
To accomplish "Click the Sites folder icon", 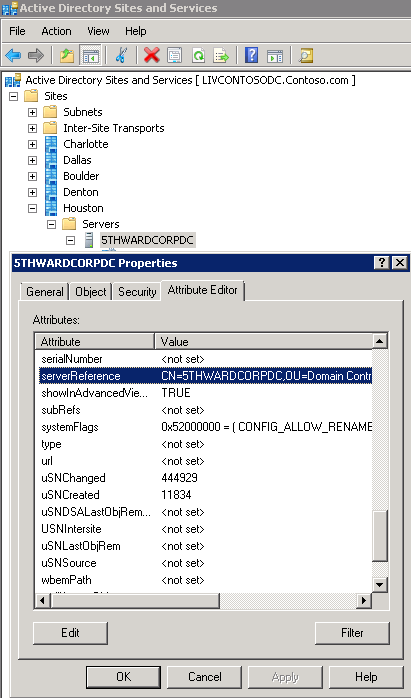I will tap(31, 96).
